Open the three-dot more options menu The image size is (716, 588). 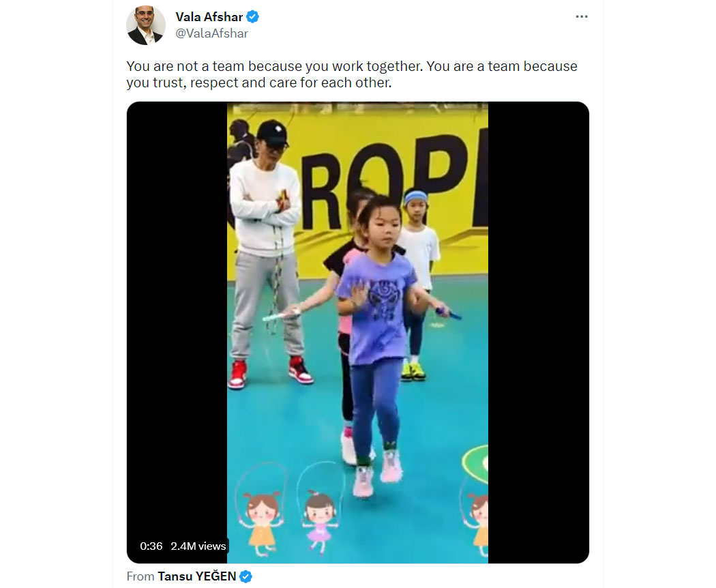[x=581, y=17]
